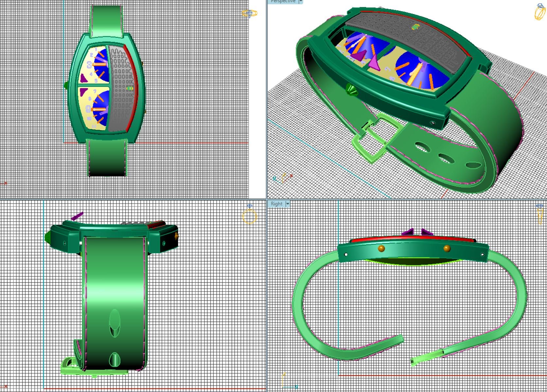Open the Right viewport dropdown arrow
Image resolution: width=547 pixels, height=392 pixels.
pos(288,204)
